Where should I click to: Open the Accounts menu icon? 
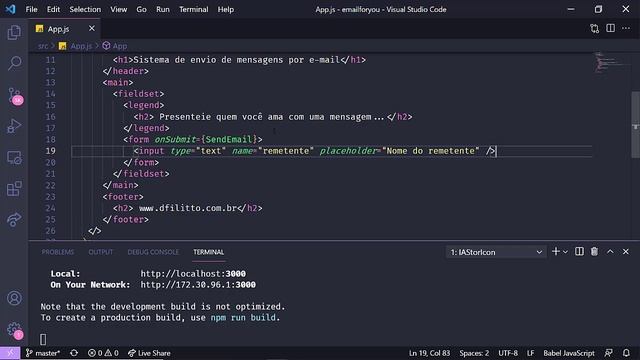14,298
